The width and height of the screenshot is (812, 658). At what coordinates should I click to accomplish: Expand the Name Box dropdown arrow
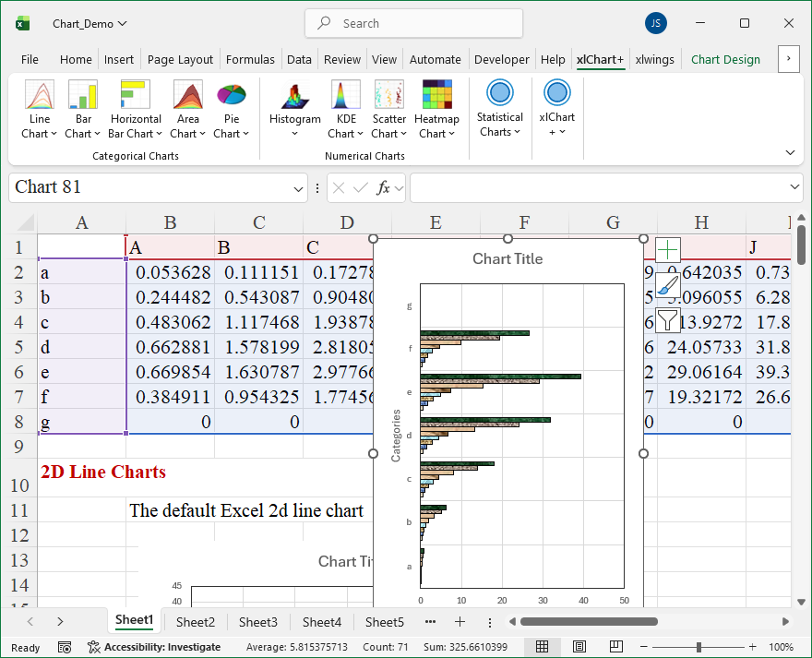click(x=299, y=188)
